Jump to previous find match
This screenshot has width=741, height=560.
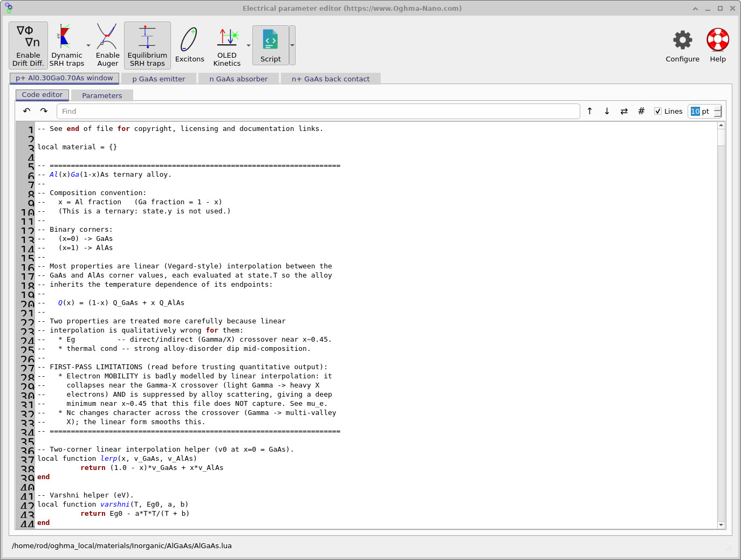tap(589, 111)
